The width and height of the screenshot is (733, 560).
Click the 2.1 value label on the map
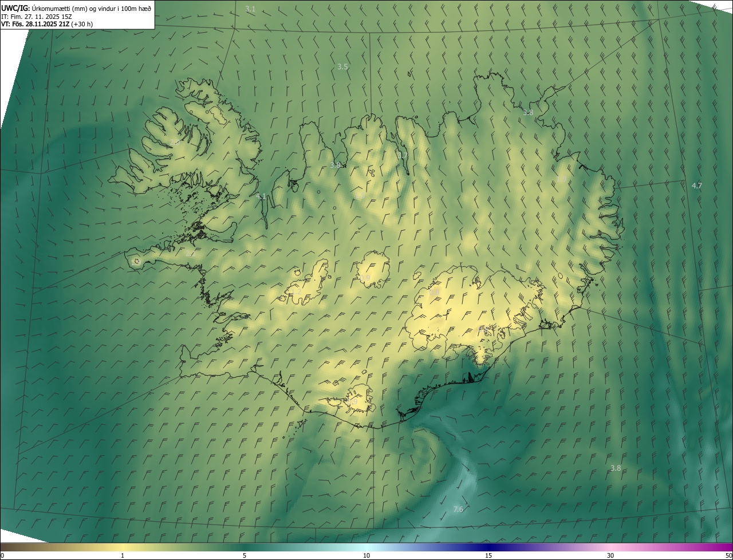191,253
